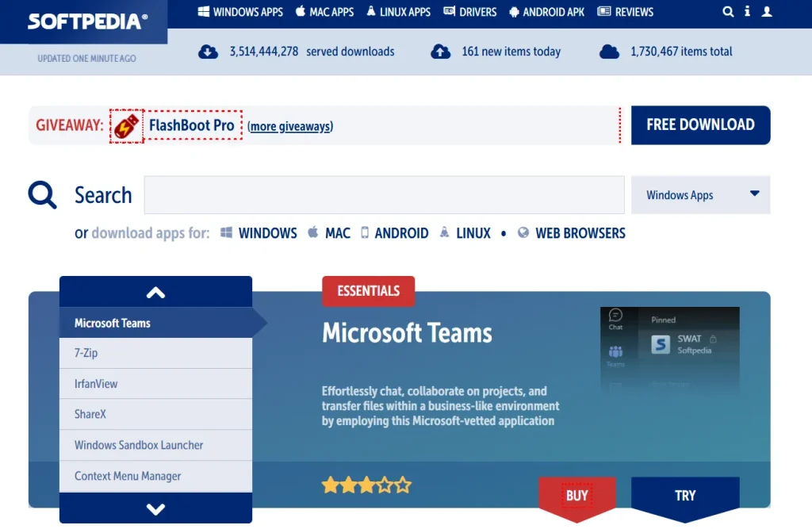The height and width of the screenshot is (529, 812).
Task: Click the new items upload cloud icon
Action: 441,52
